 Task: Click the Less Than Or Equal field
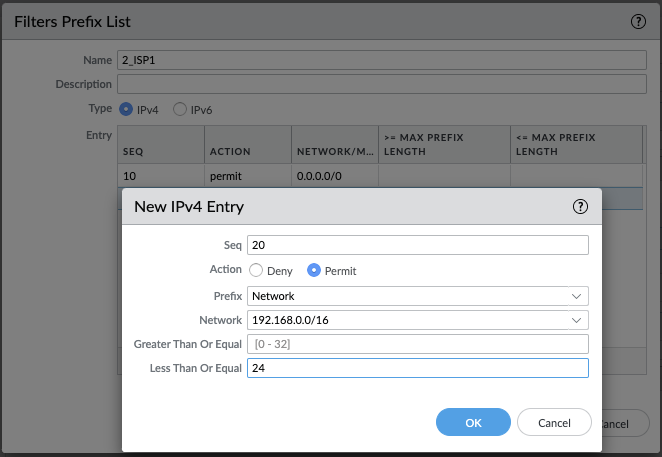click(417, 368)
